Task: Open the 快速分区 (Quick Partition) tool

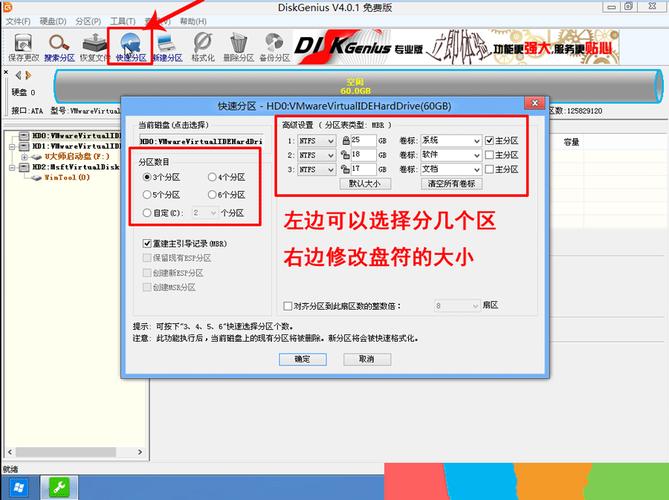Action: pyautogui.click(x=130, y=45)
